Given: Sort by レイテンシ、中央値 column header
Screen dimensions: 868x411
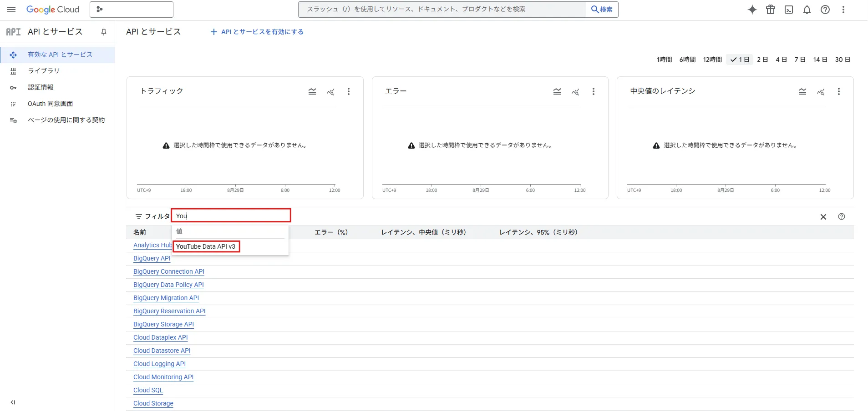Looking at the screenshot, I should click(424, 232).
